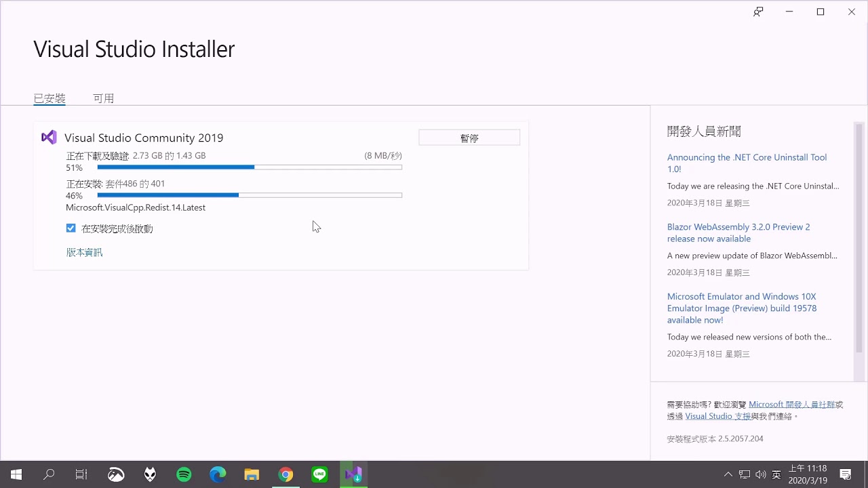This screenshot has height=488, width=868.
Task: Open the notification center icon
Action: click(x=846, y=474)
